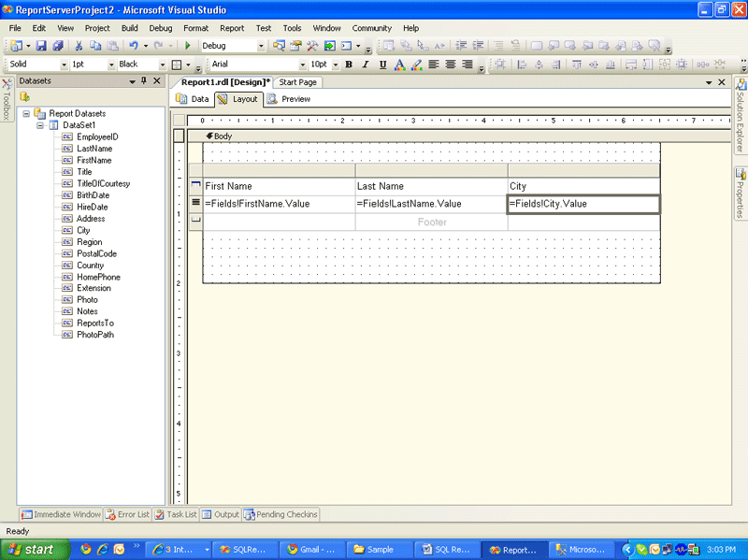Click the Save All toolbar icon
The image size is (748, 560).
(x=58, y=45)
